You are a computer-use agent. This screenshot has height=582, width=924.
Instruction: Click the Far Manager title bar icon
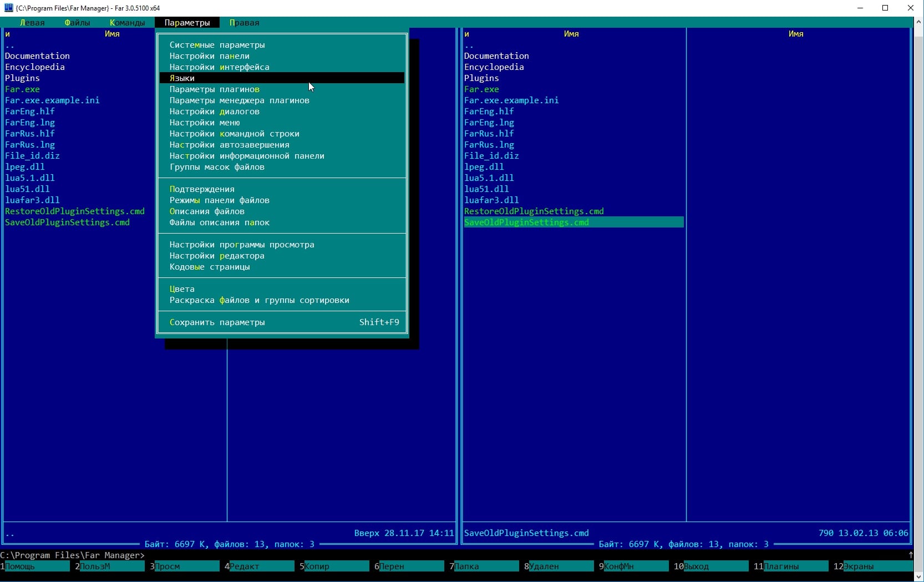pos(8,8)
